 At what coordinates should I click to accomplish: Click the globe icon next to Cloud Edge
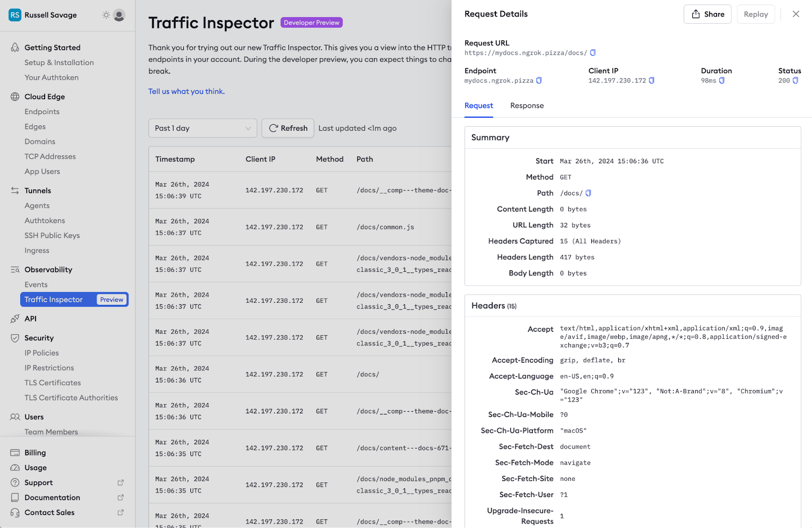pyautogui.click(x=15, y=96)
